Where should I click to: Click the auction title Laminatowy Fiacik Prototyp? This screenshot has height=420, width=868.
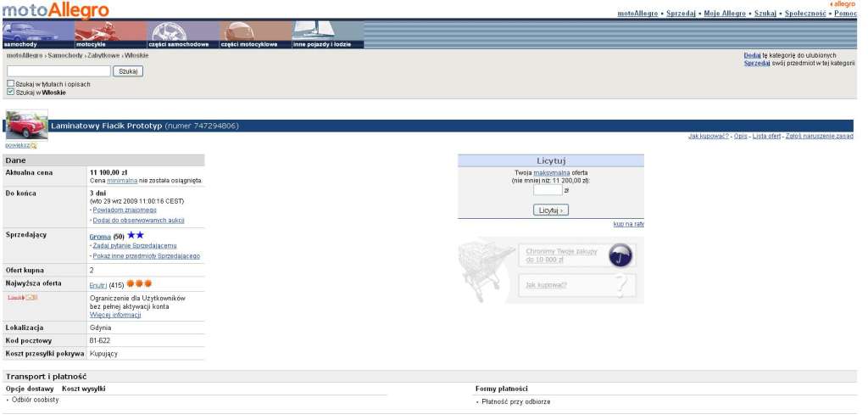pos(106,126)
